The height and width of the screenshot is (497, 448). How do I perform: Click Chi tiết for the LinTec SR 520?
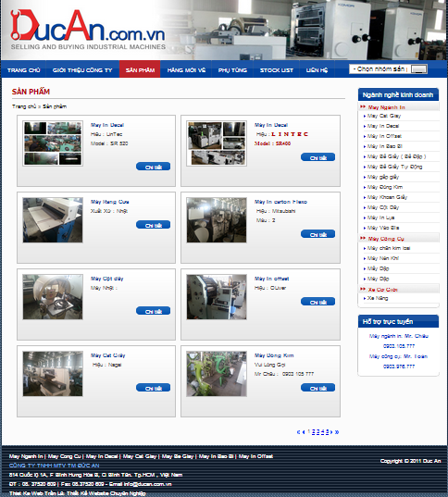[153, 167]
